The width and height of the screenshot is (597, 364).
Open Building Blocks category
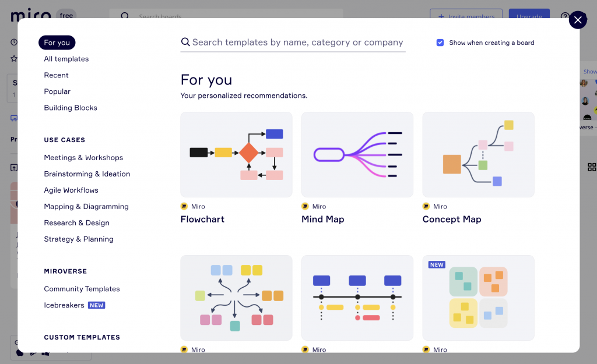[x=71, y=108]
